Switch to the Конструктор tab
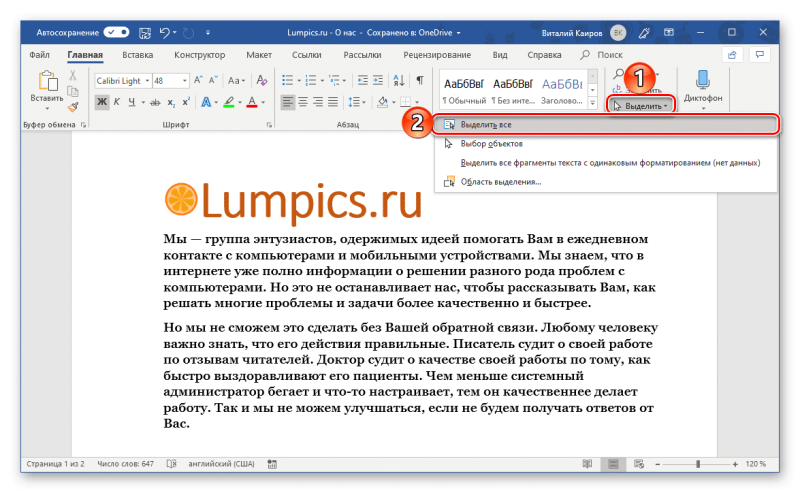Screen dimensions: 800x493 point(199,55)
